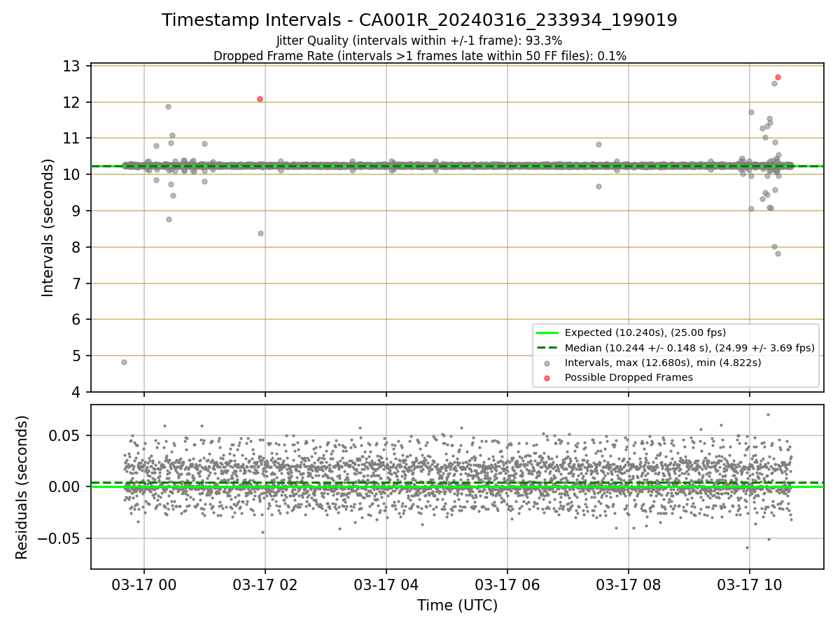840x630 pixels.
Task: Click the gray outlier point near 11.9 seconds after 00:00
Action: pos(168,106)
